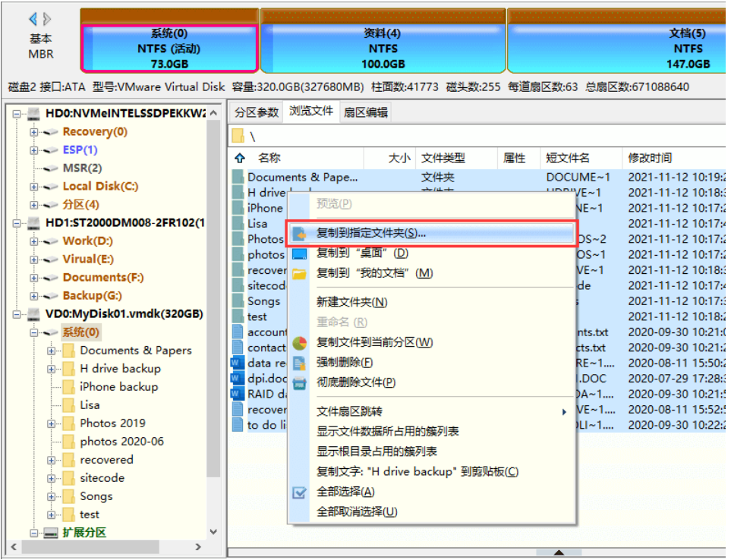Click the force-delete icon beside 强制删除

pos(299,363)
